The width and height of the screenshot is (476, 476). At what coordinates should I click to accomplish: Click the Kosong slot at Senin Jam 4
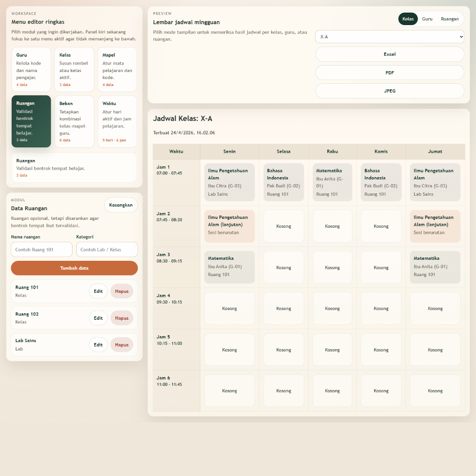(230, 309)
